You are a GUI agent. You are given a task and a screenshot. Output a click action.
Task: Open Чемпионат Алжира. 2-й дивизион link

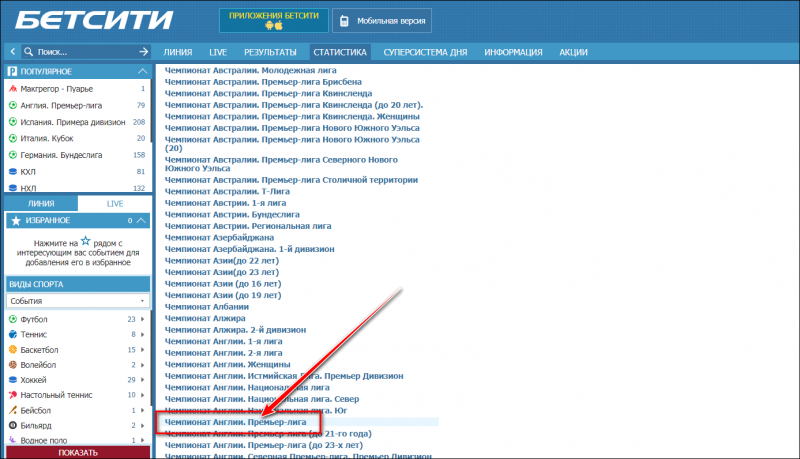tap(235, 330)
